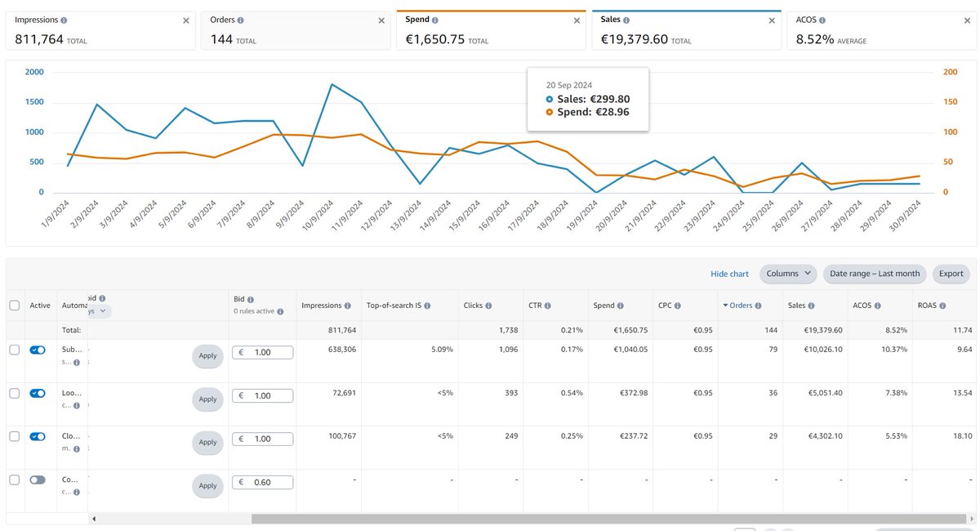Open the Date range – Last month selector

(875, 274)
